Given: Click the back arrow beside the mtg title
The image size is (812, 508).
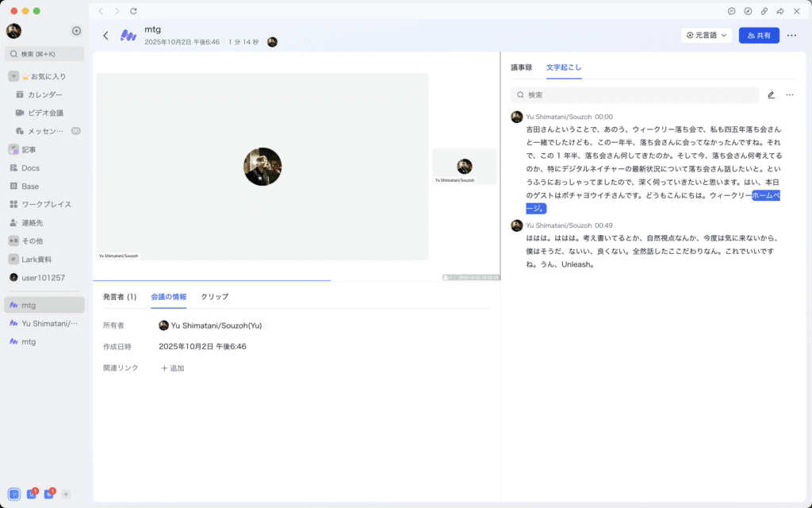Looking at the screenshot, I should 105,36.
